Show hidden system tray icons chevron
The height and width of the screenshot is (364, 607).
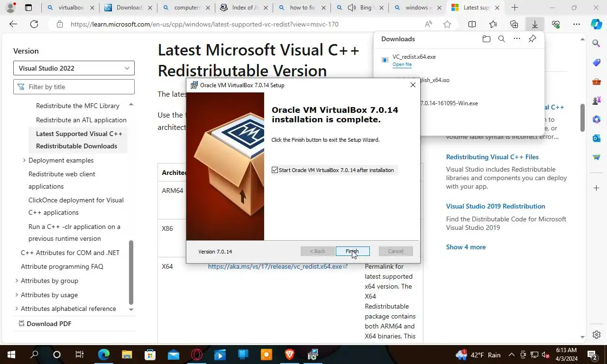click(x=512, y=355)
